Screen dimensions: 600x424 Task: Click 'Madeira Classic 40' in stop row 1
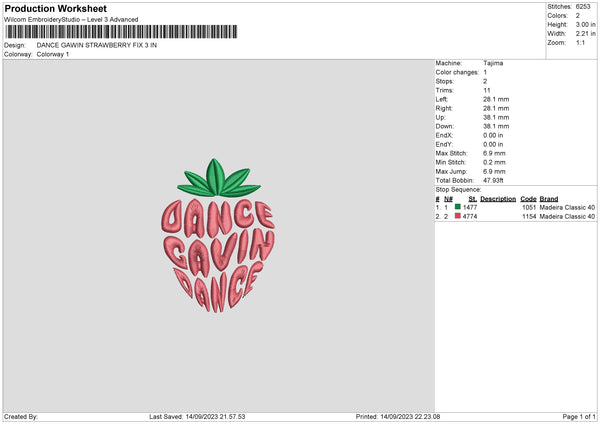click(x=567, y=207)
